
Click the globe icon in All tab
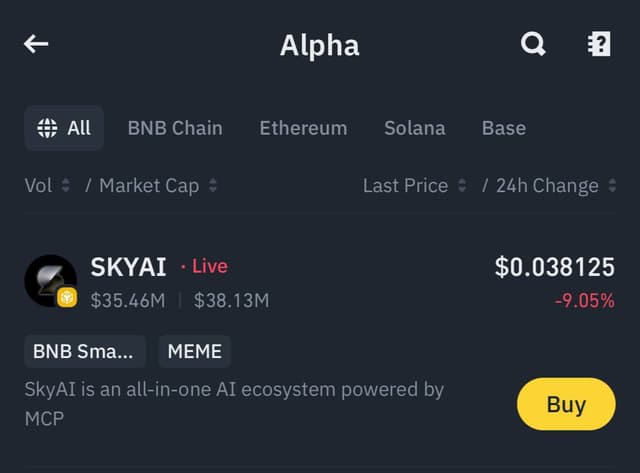pos(47,128)
